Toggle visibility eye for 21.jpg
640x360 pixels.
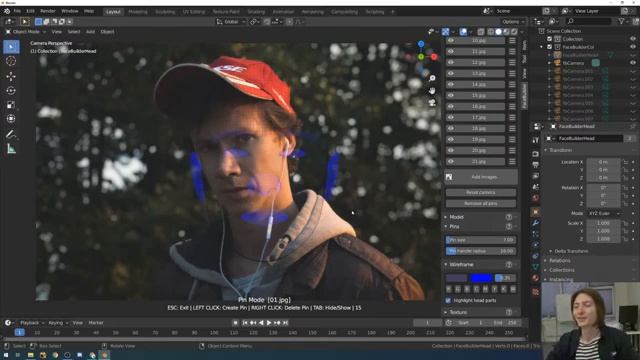pyautogui.click(x=451, y=162)
